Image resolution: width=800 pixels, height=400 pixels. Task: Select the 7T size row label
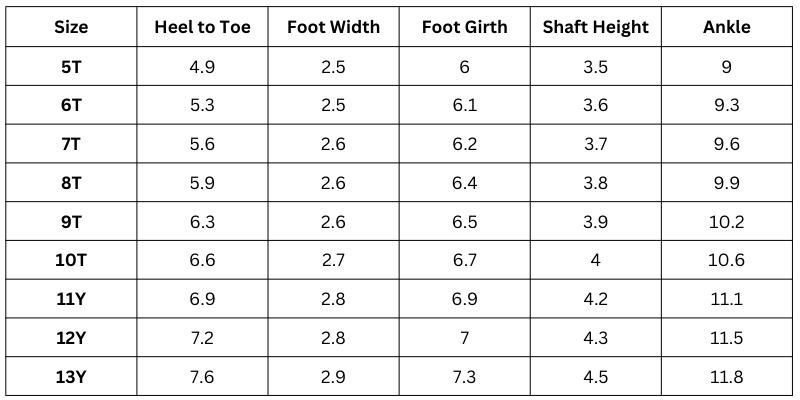(x=71, y=144)
